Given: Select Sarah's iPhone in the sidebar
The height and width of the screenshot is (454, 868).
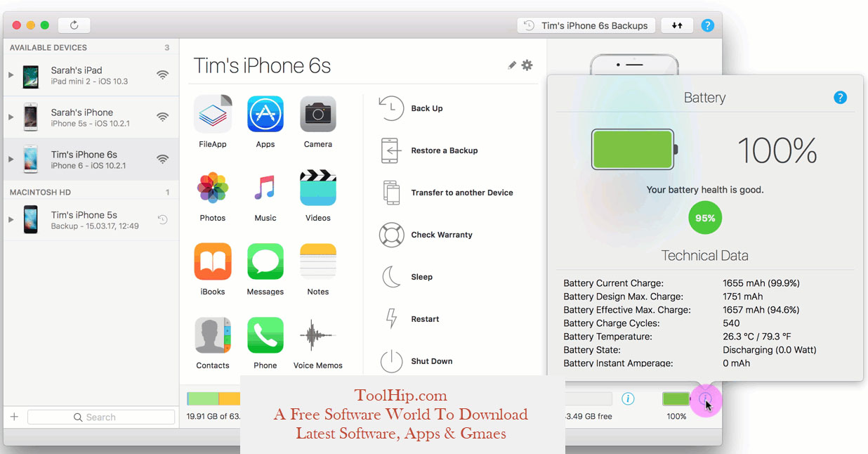Looking at the screenshot, I should 90,117.
